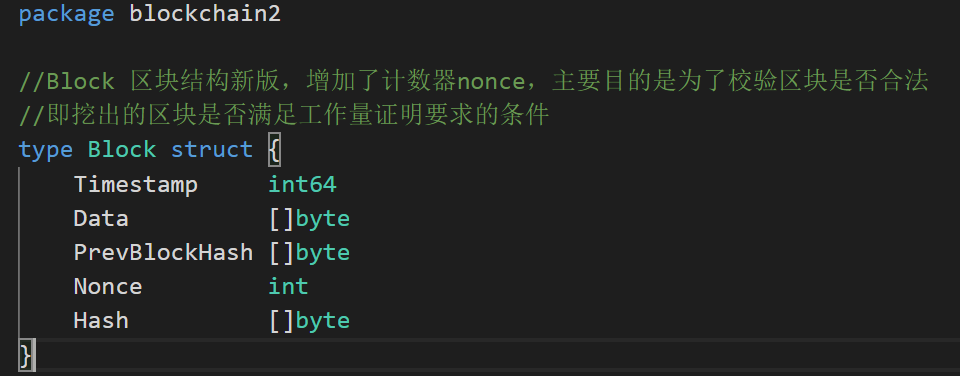Click the []byte type on Hash line
Image resolution: width=960 pixels, height=376 pixels.
click(x=309, y=321)
